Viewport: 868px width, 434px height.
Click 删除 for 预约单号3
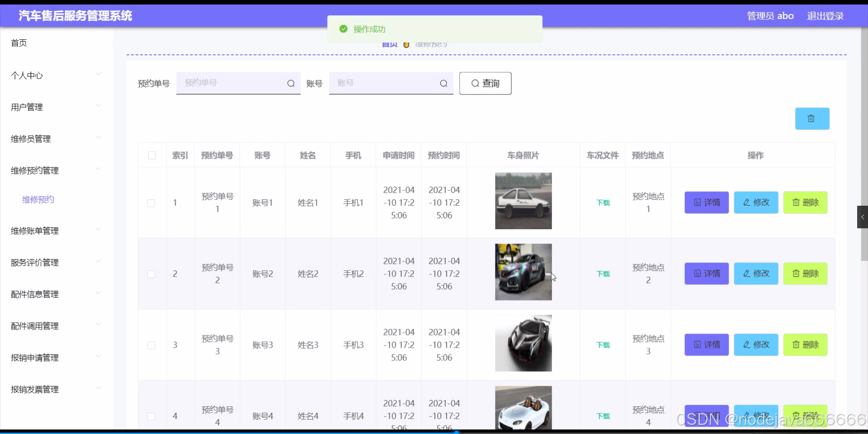[805, 344]
